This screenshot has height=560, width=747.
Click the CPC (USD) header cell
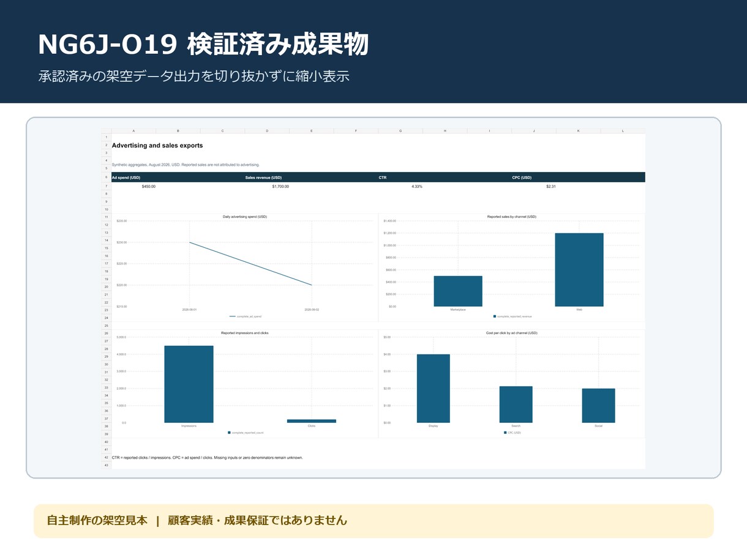pyautogui.click(x=578, y=177)
